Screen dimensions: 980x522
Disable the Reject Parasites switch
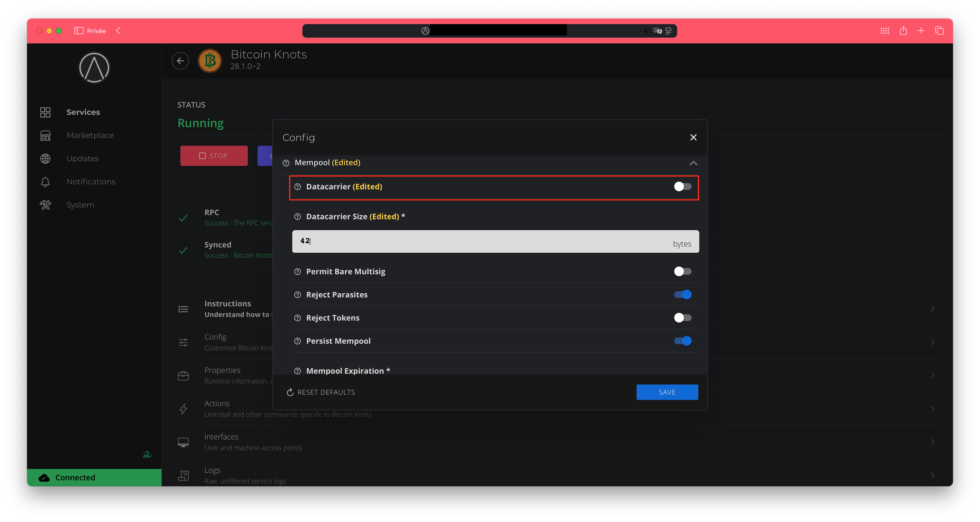pyautogui.click(x=682, y=295)
